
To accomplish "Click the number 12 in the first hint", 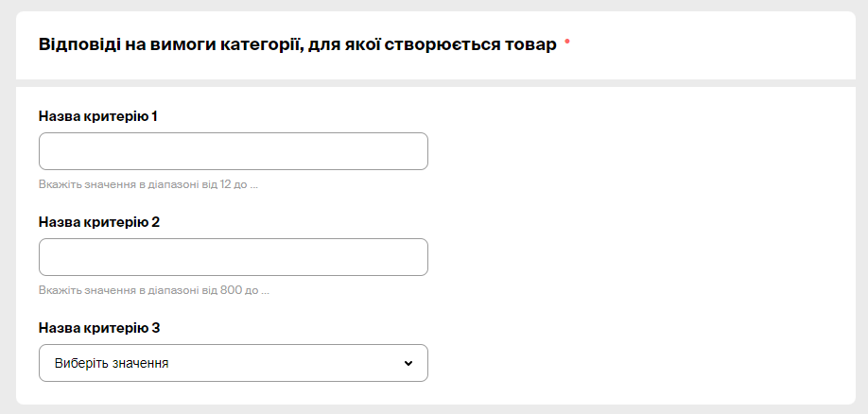I will tap(226, 184).
